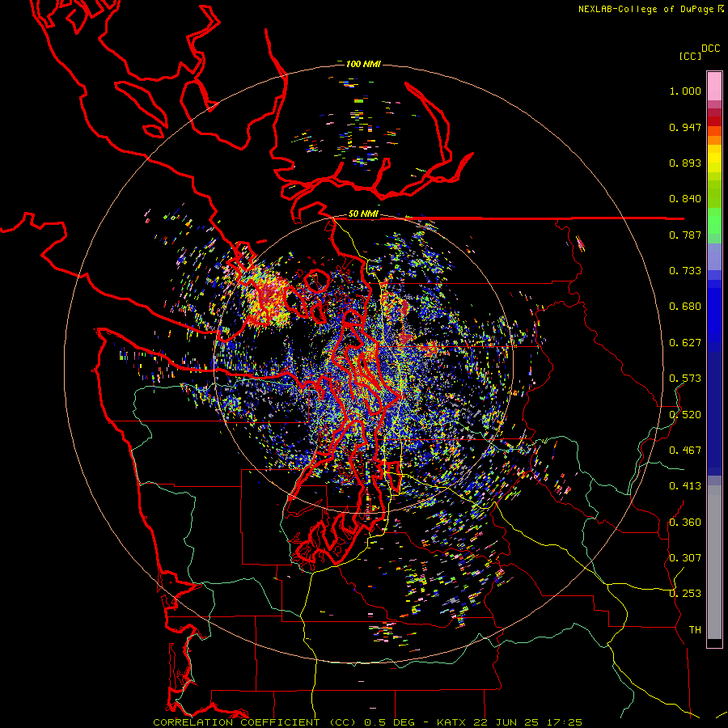Click the pink top segment of colorbar
This screenshot has height=728, width=728.
pyautogui.click(x=714, y=86)
